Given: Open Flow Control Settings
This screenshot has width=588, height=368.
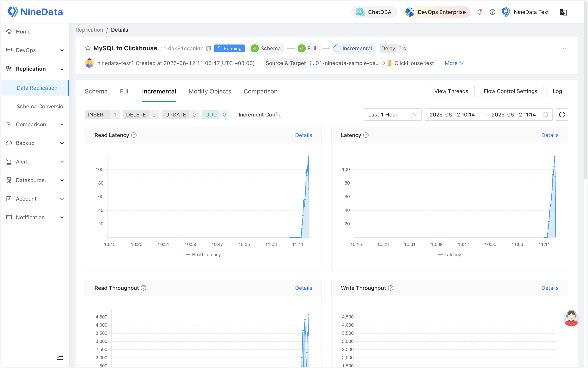Looking at the screenshot, I should point(510,91).
